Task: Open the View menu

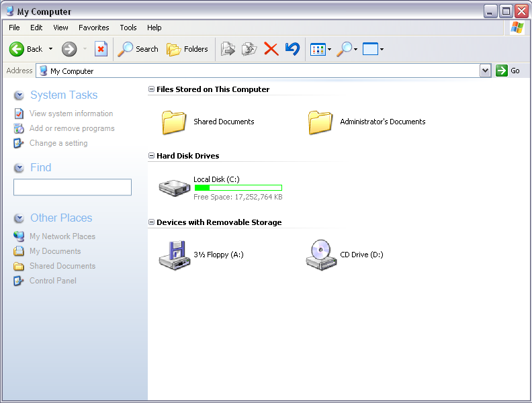Action: coord(60,28)
